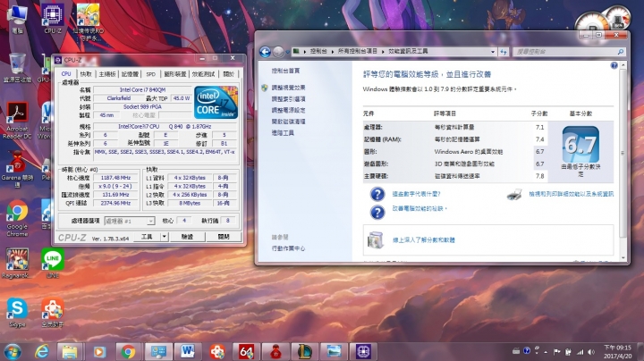Open the 進階工具 sidebar link

coord(283,133)
